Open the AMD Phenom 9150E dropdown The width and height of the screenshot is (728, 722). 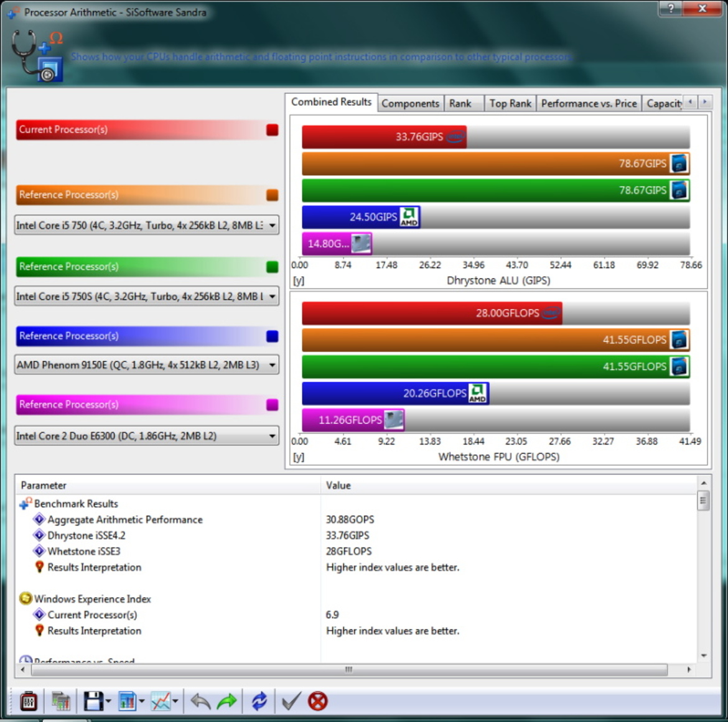pos(147,364)
